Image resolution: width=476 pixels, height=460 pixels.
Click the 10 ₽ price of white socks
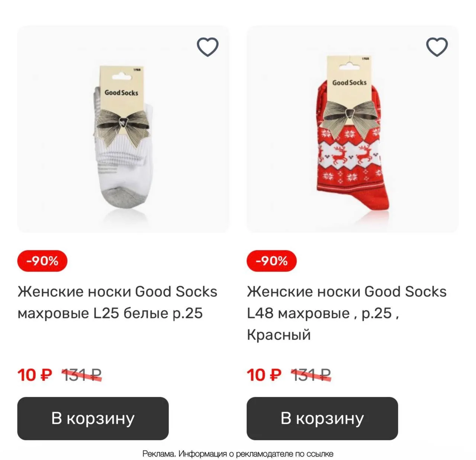tap(35, 375)
